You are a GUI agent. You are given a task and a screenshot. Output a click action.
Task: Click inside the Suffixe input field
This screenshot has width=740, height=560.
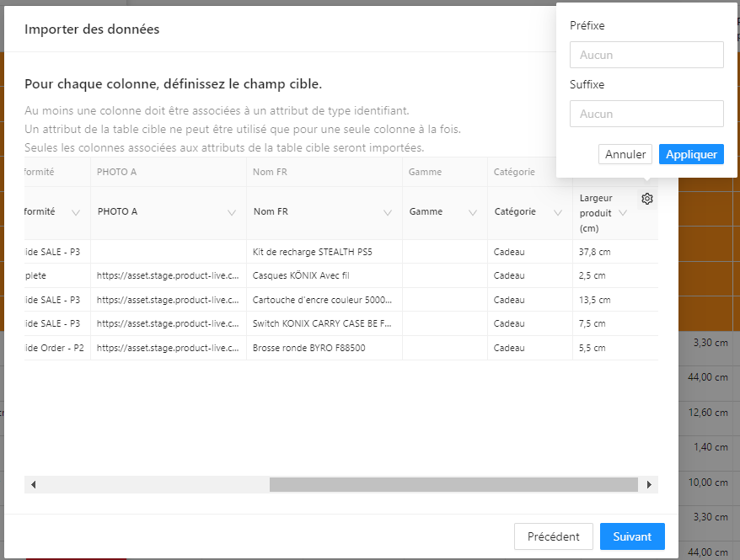646,114
